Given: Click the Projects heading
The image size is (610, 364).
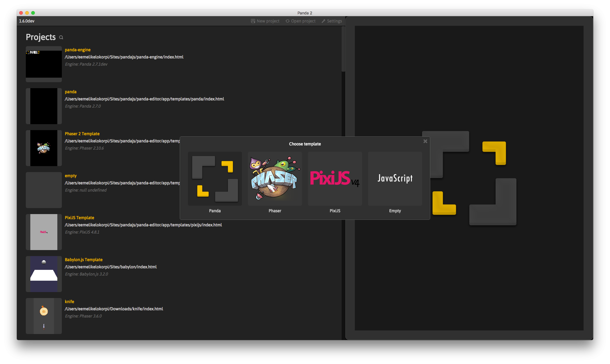Looking at the screenshot, I should [41, 37].
